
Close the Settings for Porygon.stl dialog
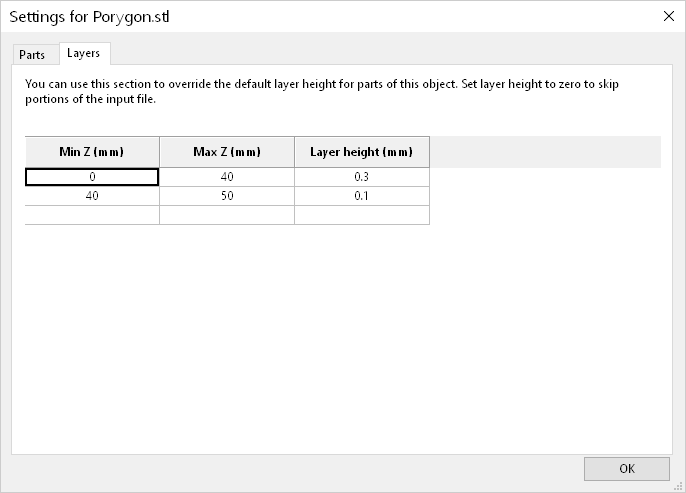668,15
